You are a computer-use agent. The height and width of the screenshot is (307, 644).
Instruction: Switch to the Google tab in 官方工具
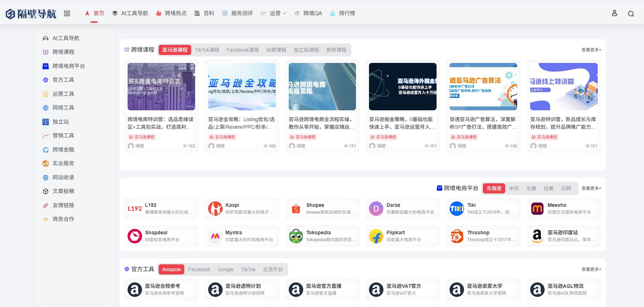pos(226,269)
